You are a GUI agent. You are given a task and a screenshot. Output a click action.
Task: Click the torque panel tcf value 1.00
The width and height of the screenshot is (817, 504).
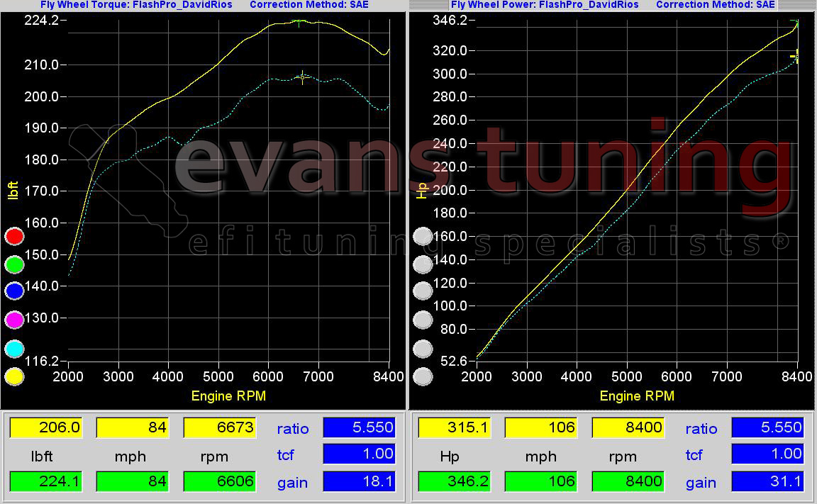click(360, 454)
